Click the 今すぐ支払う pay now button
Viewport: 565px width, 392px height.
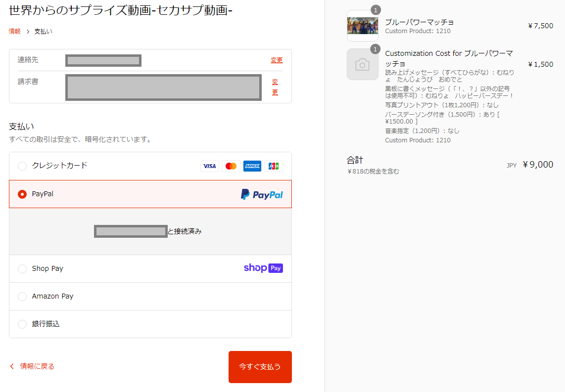260,367
